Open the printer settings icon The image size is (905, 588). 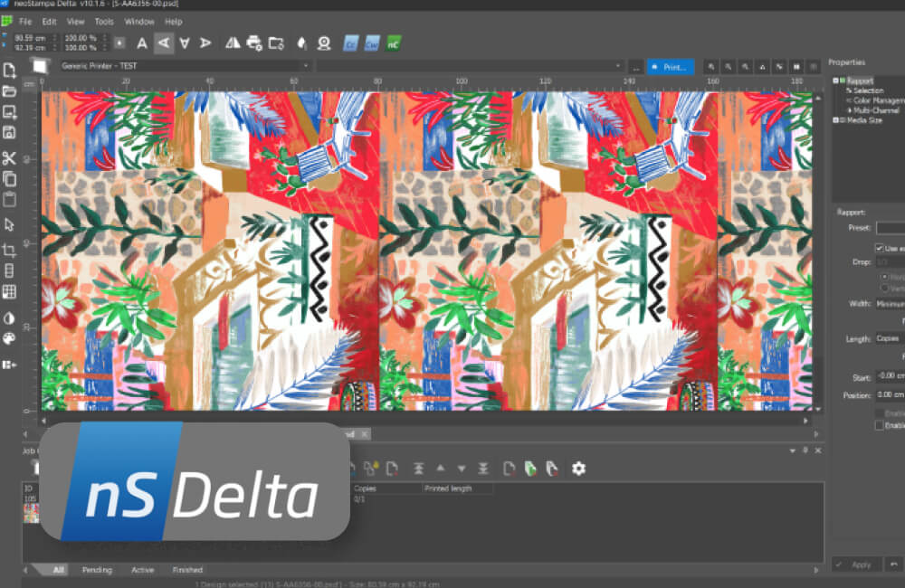(x=254, y=43)
